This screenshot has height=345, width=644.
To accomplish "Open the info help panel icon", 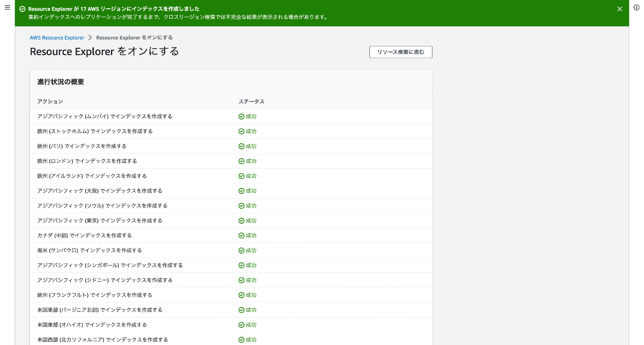I will [637, 8].
